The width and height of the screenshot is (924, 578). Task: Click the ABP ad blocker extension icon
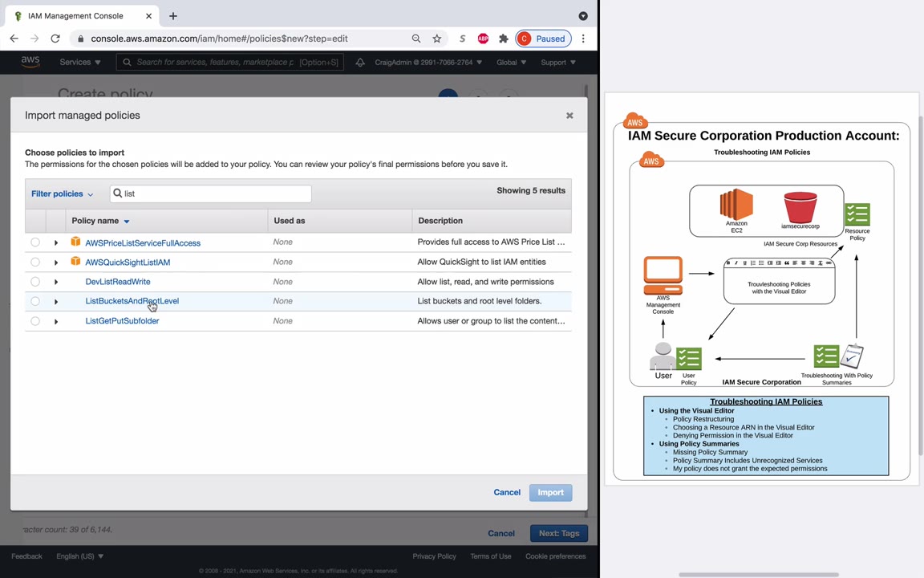483,39
